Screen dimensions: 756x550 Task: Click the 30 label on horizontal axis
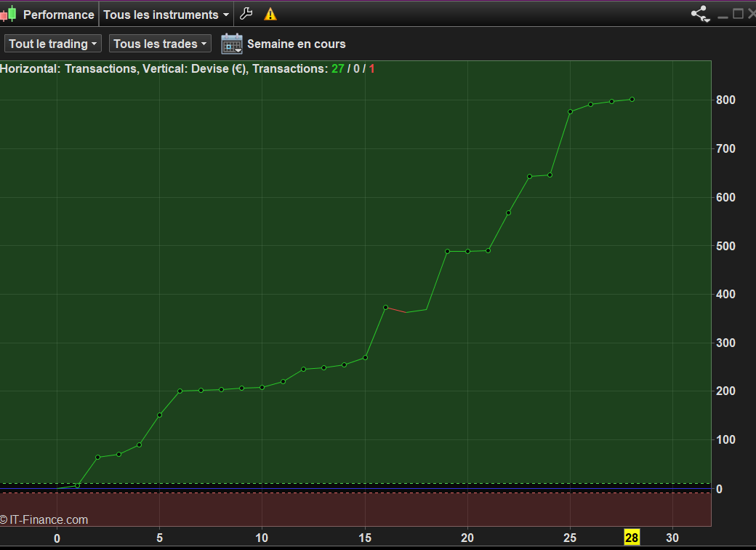672,538
